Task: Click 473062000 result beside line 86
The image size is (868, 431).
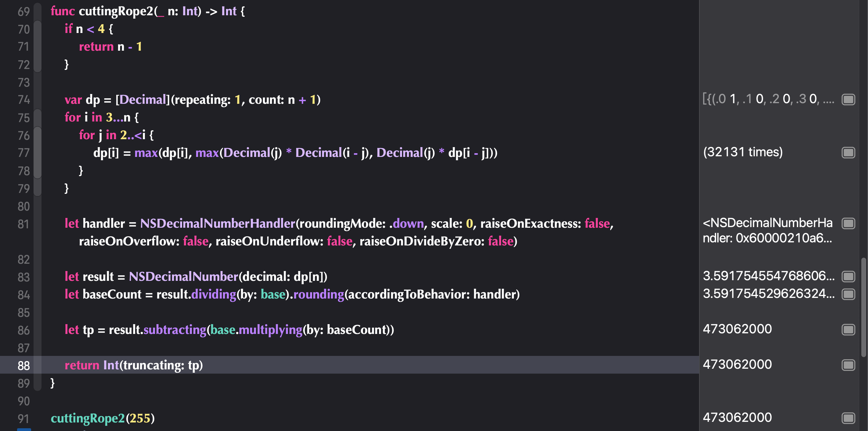Action: (737, 329)
